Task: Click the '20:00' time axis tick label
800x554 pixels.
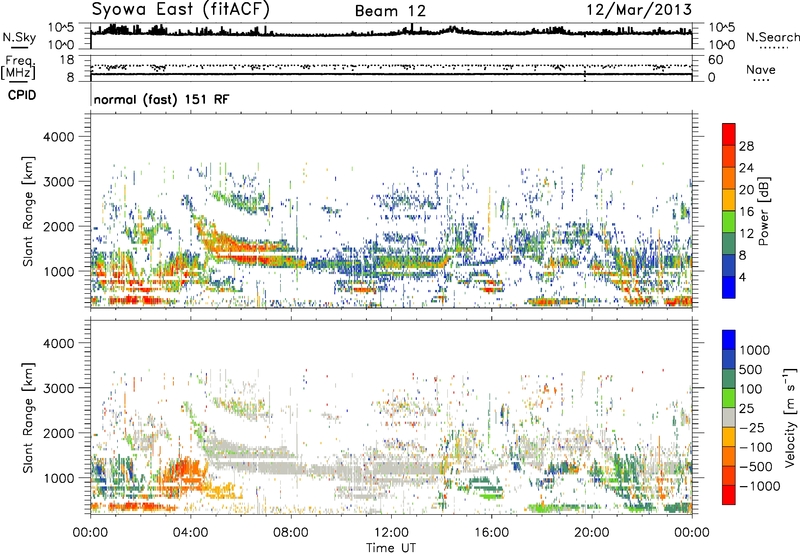Action: [592, 533]
